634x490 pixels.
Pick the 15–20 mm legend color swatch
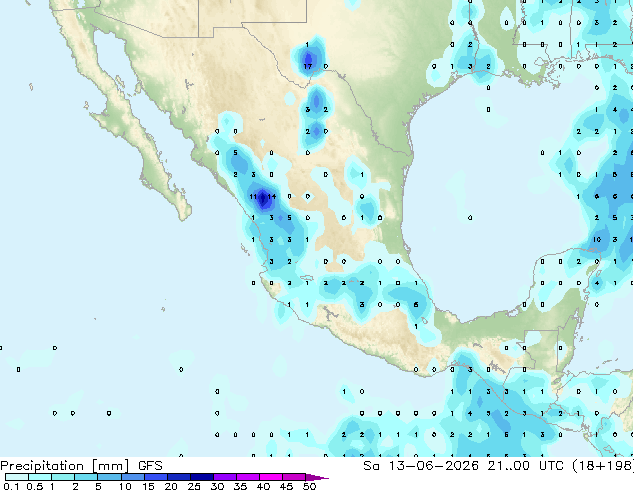[x=156, y=477]
